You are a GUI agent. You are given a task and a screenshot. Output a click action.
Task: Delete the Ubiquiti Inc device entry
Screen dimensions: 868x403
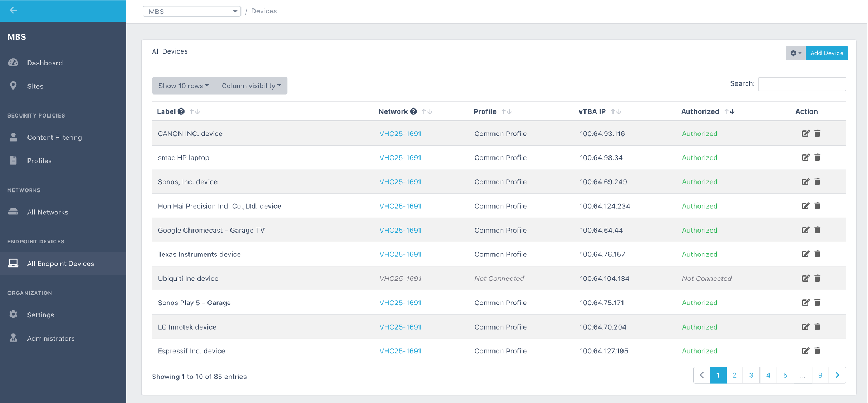point(817,278)
